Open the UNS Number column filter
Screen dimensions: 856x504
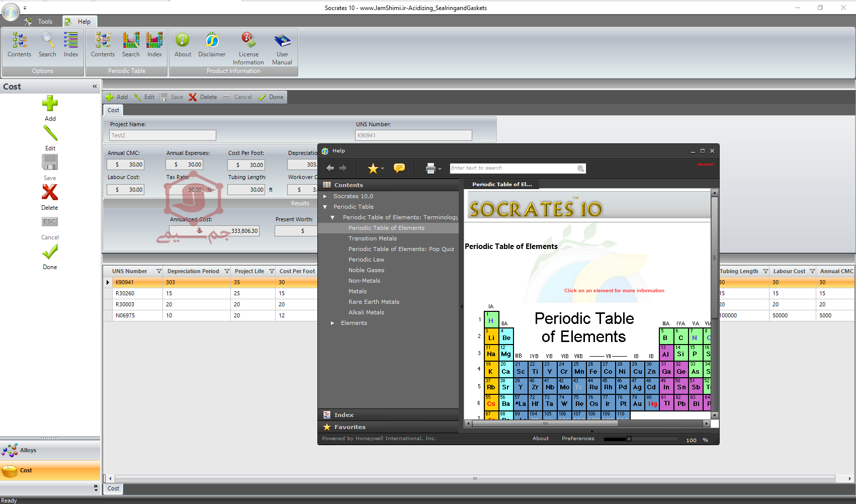[x=159, y=271]
